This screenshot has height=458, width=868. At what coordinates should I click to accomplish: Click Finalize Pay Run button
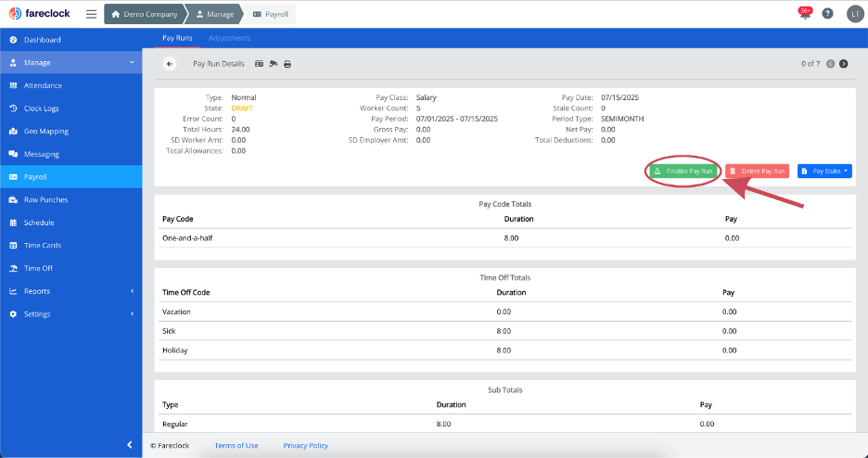pos(683,171)
